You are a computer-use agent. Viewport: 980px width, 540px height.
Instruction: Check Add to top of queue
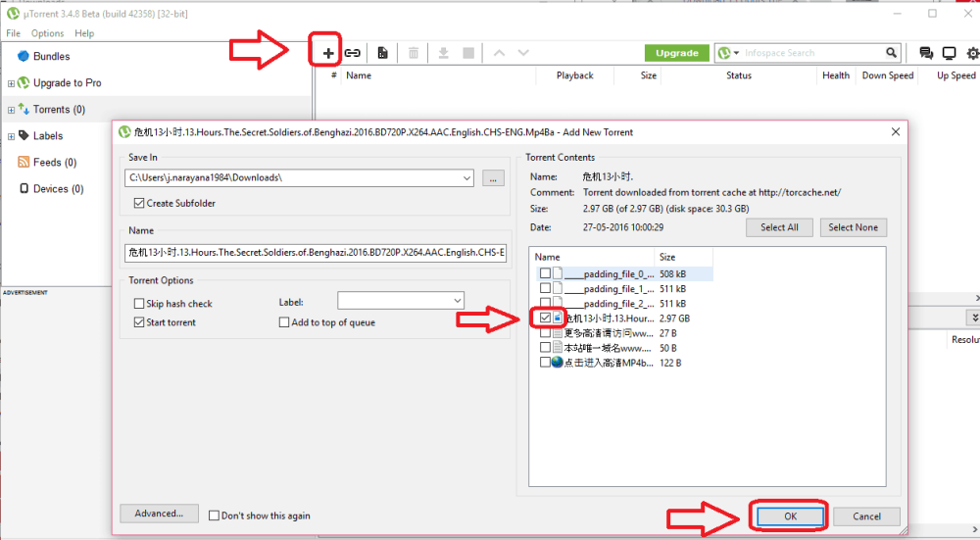point(284,322)
